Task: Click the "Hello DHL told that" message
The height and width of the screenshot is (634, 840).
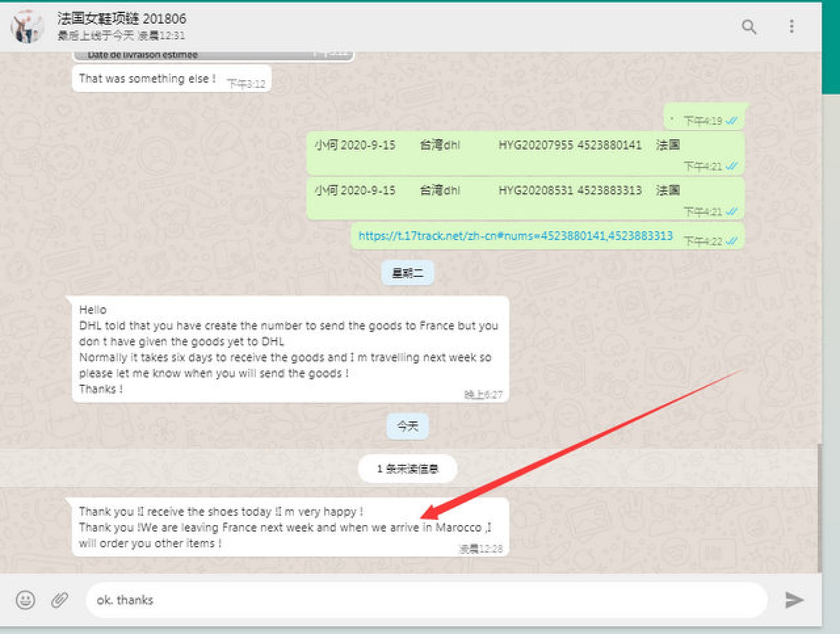Action: (289, 349)
